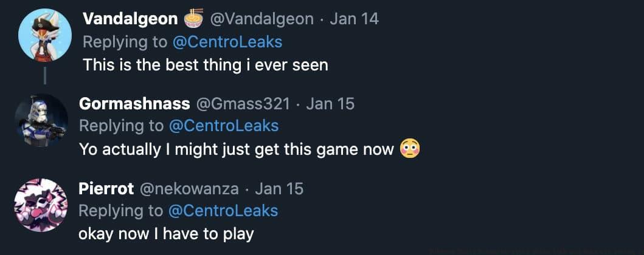Image resolution: width=644 pixels, height=255 pixels.
Task: Click Gormashnass's clone trooper avatar
Action: click(41, 120)
